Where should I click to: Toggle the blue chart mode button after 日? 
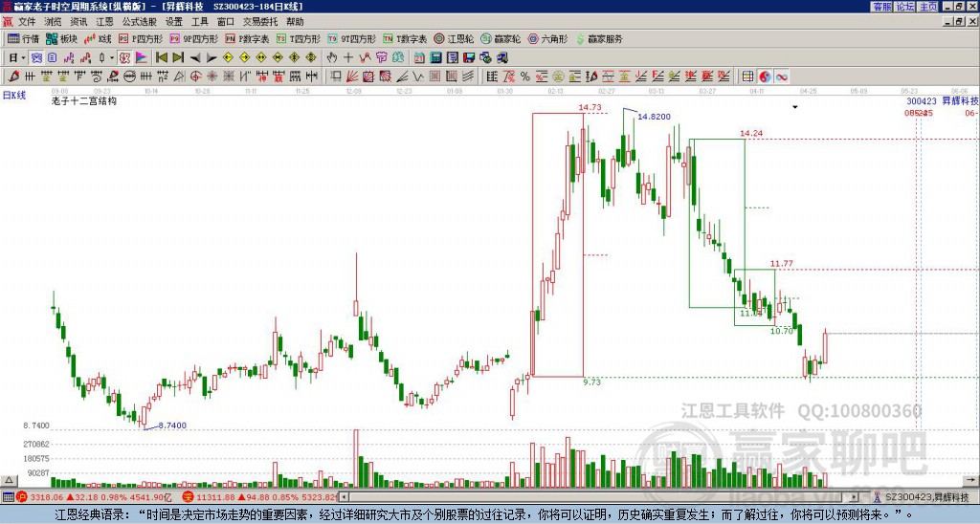(37, 58)
